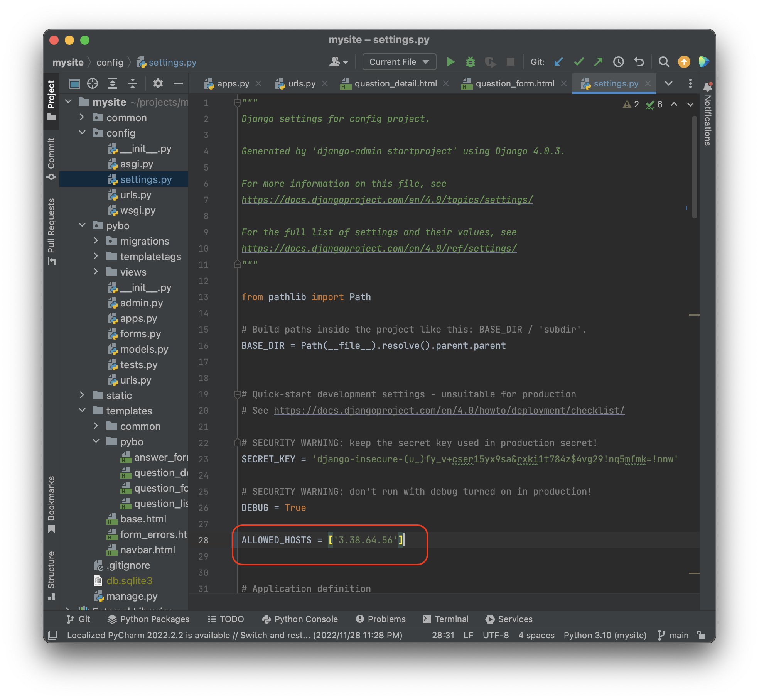759x700 pixels.
Task: Click the main git branch widget
Action: (673, 635)
